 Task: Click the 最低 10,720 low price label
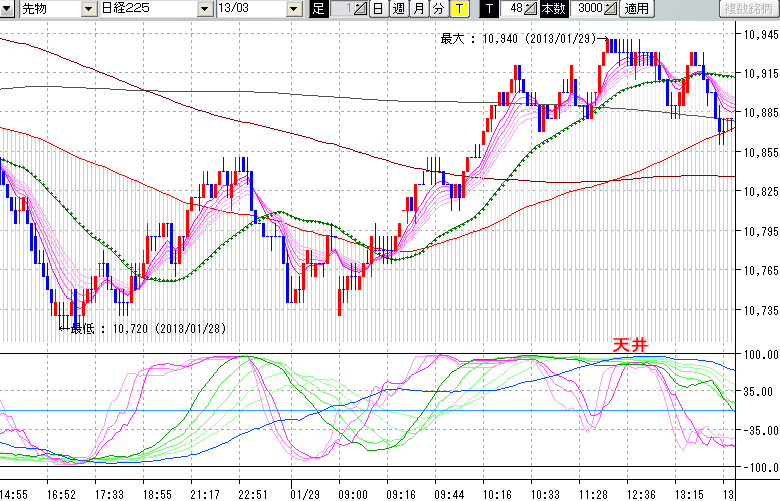pyautogui.click(x=138, y=327)
